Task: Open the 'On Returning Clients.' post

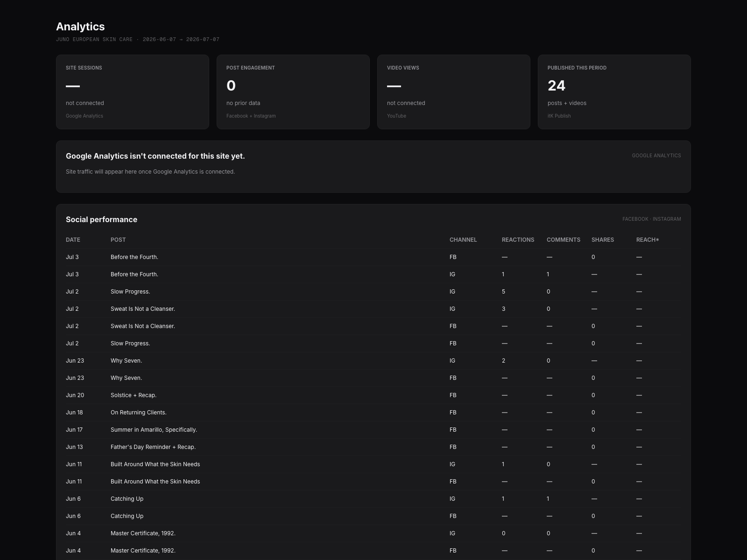Action: point(139,413)
